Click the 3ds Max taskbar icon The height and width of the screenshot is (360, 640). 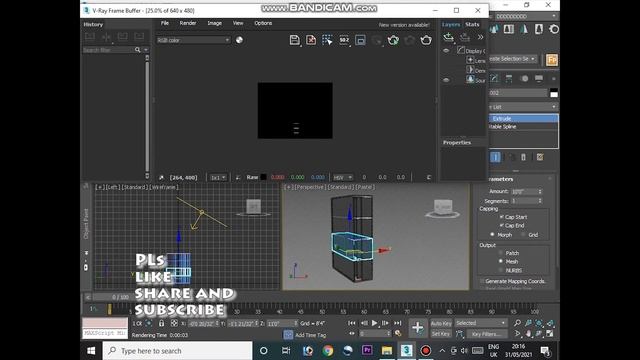click(x=406, y=351)
